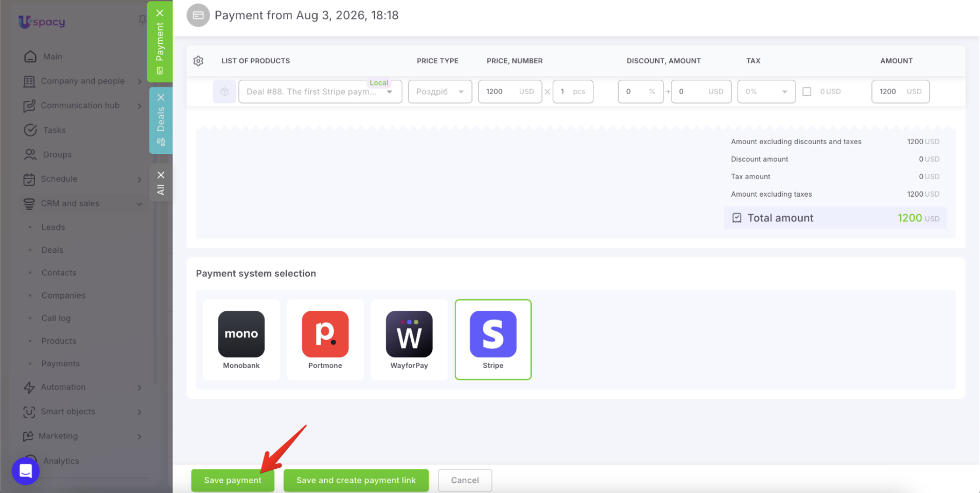The width and height of the screenshot is (980, 493).
Task: Click the Company and people building icon
Action: click(29, 81)
